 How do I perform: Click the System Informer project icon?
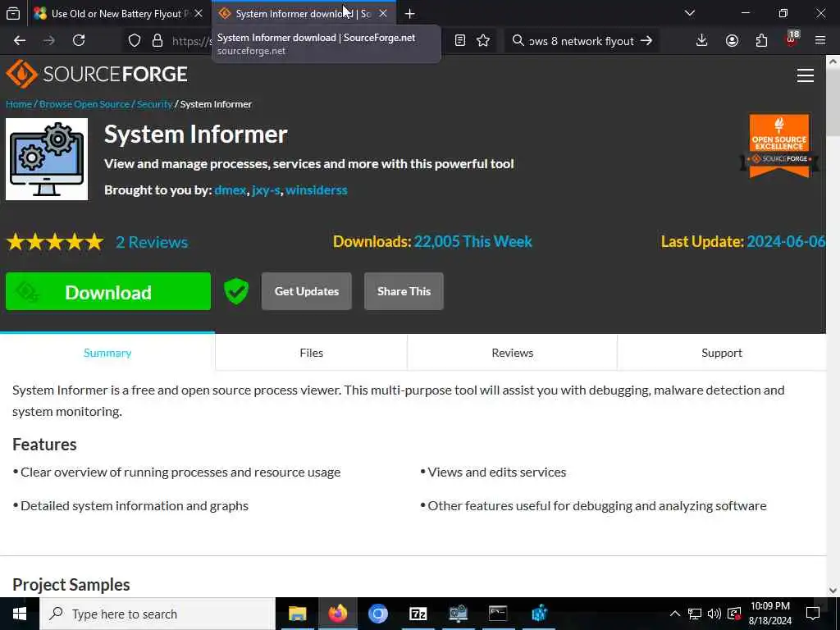coord(47,159)
